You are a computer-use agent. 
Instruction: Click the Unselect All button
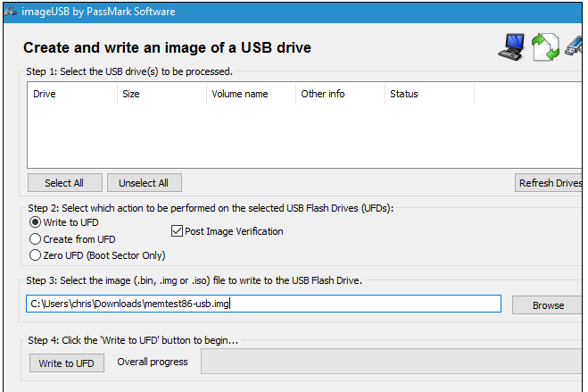[145, 183]
